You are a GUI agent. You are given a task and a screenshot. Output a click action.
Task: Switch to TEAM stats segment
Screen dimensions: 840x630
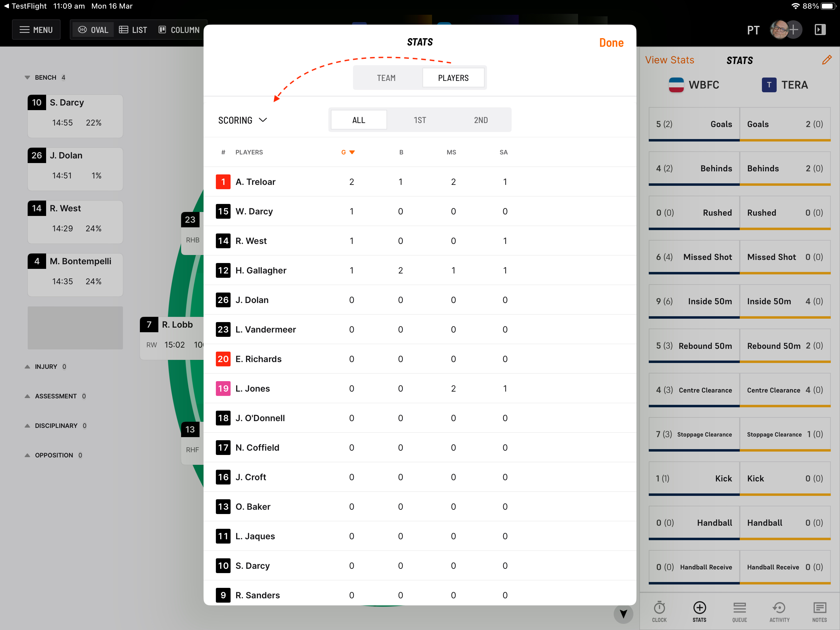(386, 78)
